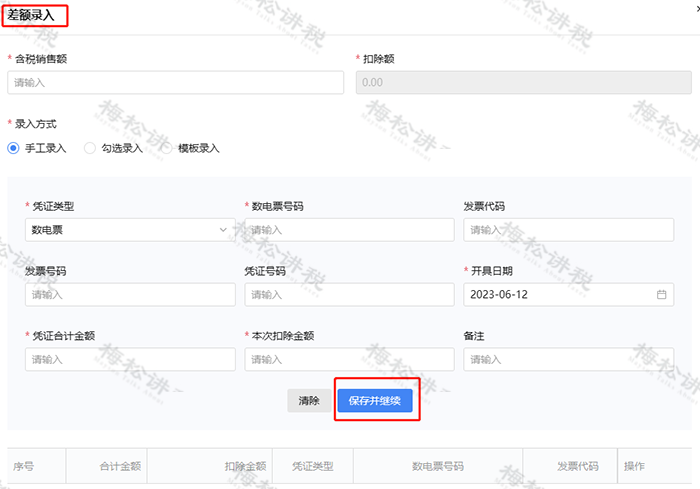This screenshot has width=700, height=489.
Task: Click the 发票代码 table column header
Action: pos(570,466)
